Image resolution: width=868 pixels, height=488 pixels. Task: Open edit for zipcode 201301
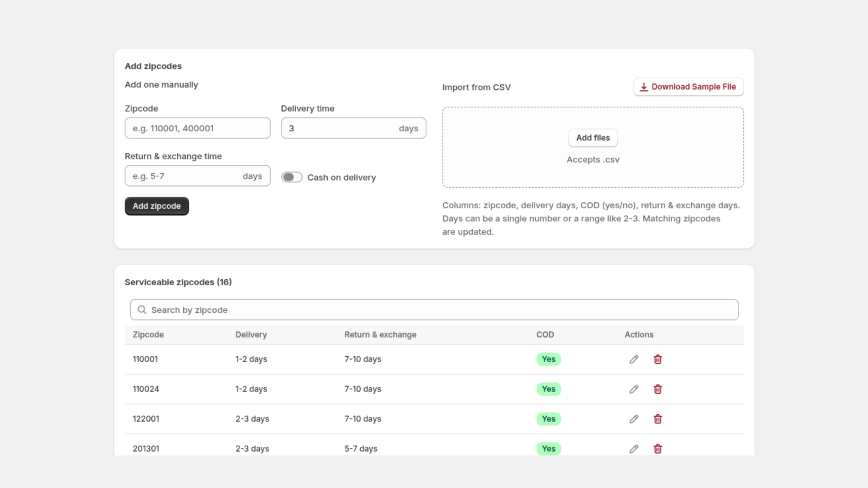[x=634, y=449]
